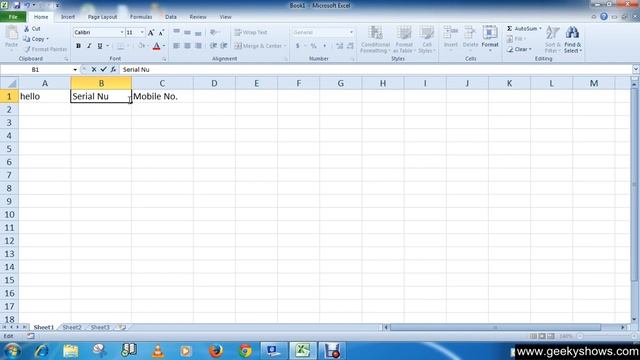Screen dimensions: 640x360
Task: Center text horizontally in cell
Action: click(187, 46)
